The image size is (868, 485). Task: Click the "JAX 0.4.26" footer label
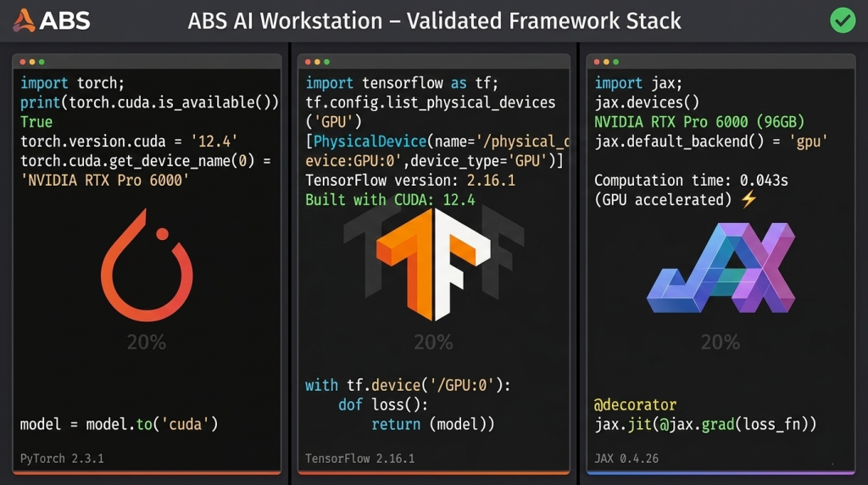pos(626,459)
